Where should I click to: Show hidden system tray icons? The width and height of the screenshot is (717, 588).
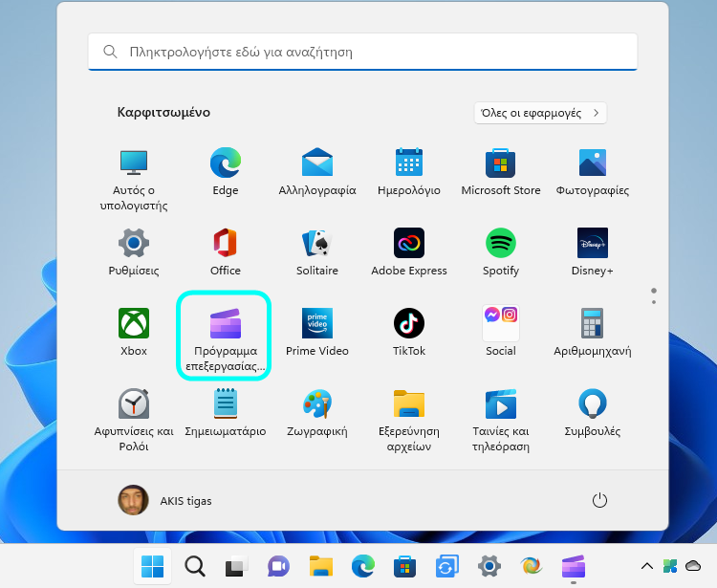pyautogui.click(x=647, y=567)
